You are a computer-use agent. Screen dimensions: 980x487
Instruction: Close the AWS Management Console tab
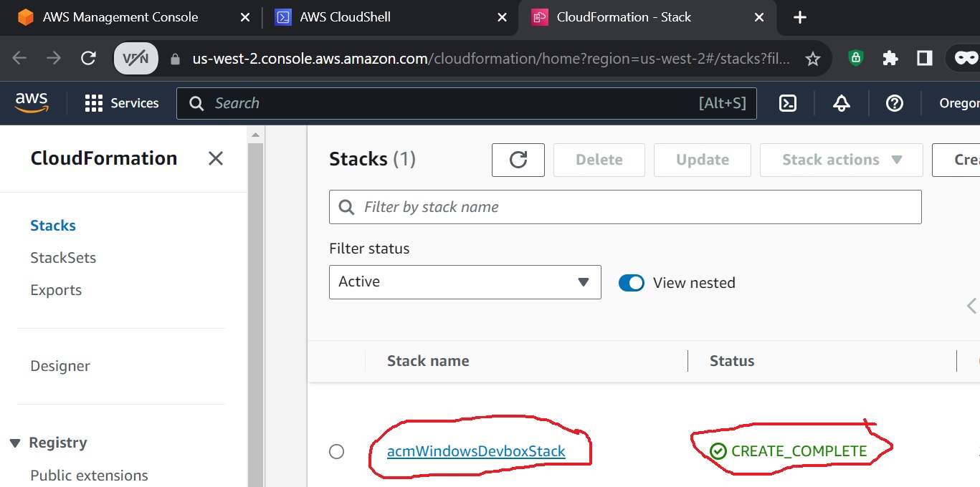click(244, 17)
